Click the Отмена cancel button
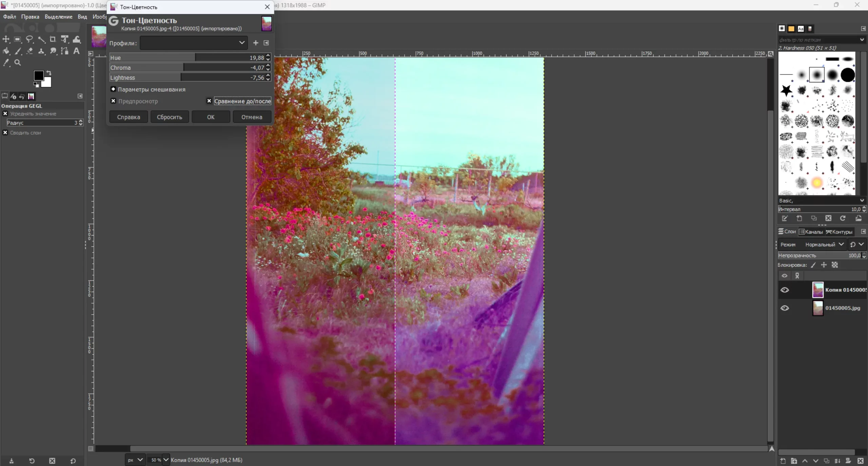 [x=252, y=117]
